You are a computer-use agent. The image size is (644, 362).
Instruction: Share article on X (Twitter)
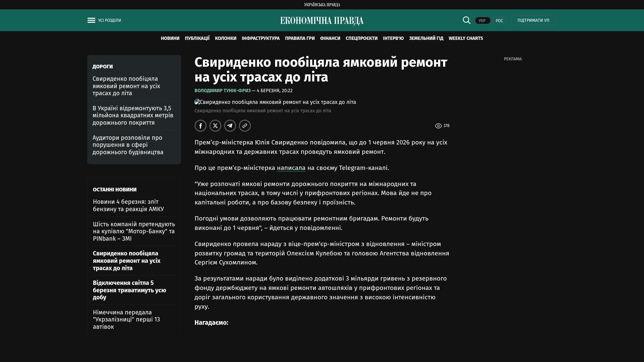pyautogui.click(x=215, y=126)
